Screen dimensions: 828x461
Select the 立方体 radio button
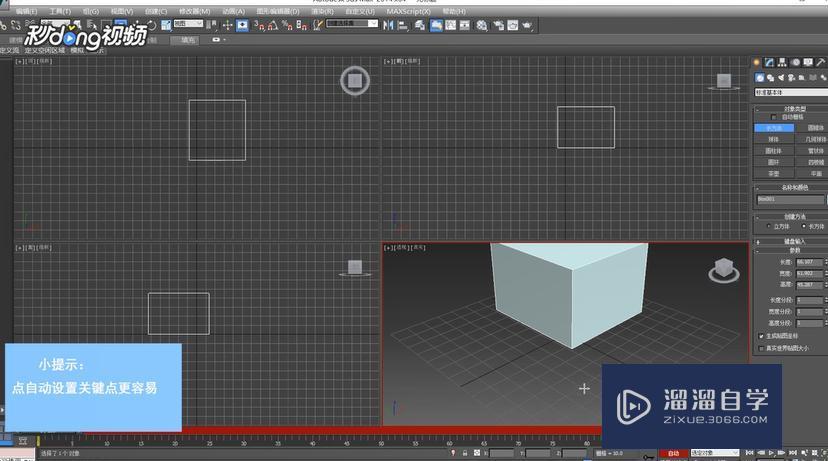point(769,226)
